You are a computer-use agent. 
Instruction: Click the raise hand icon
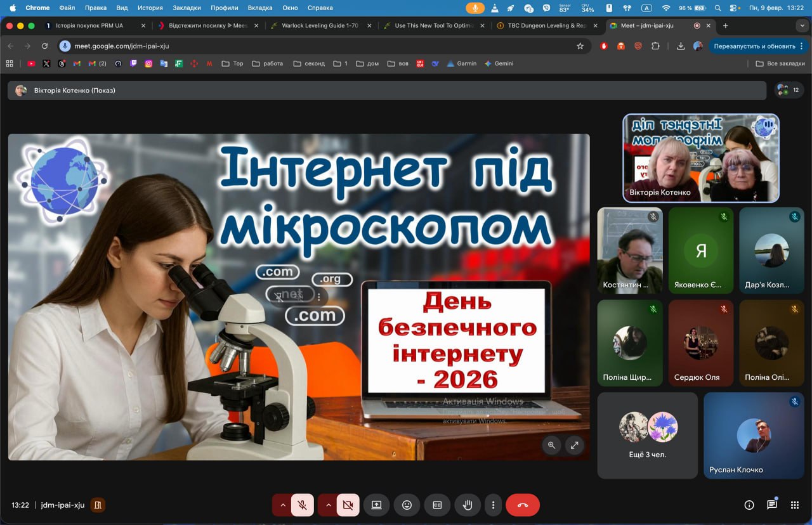coord(468,505)
